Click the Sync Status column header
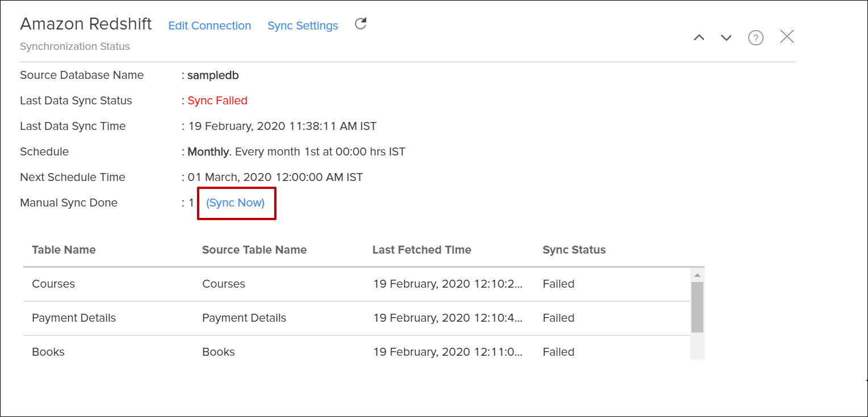 point(574,250)
